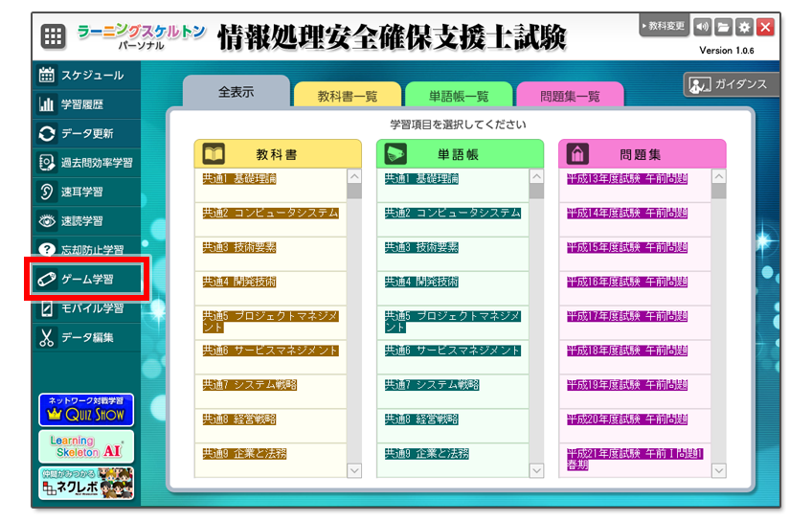Select 平成20年度試験 午前問題
Viewport: 812px width, 521px height.
coord(635,426)
